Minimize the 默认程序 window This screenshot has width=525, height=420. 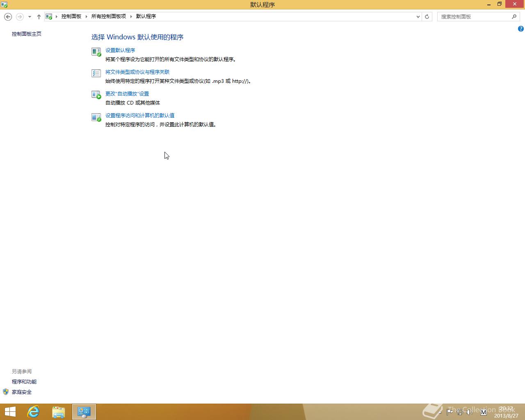(489, 5)
